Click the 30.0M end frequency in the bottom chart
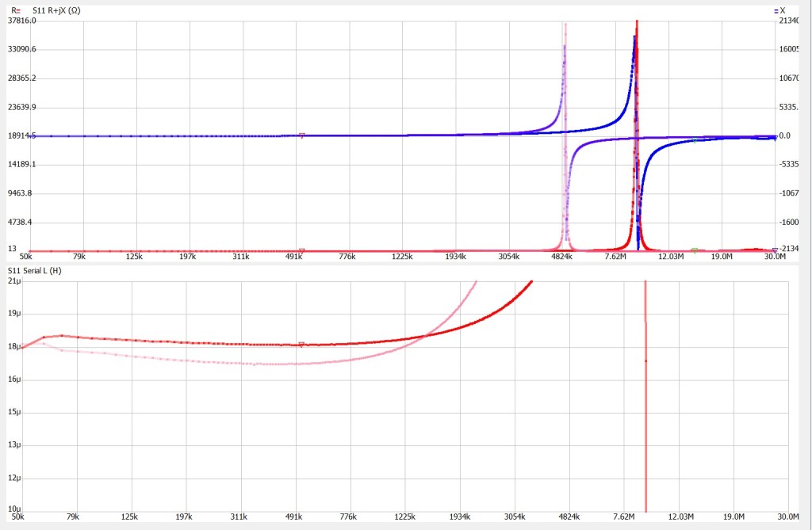This screenshot has width=812, height=530. tap(776, 517)
